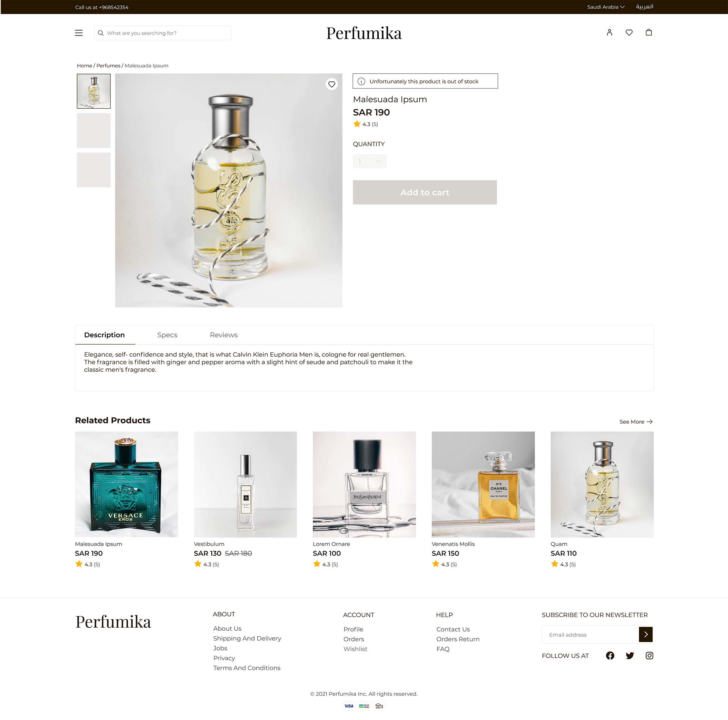
Task: Submit newsletter email with arrow button
Action: [x=646, y=634]
